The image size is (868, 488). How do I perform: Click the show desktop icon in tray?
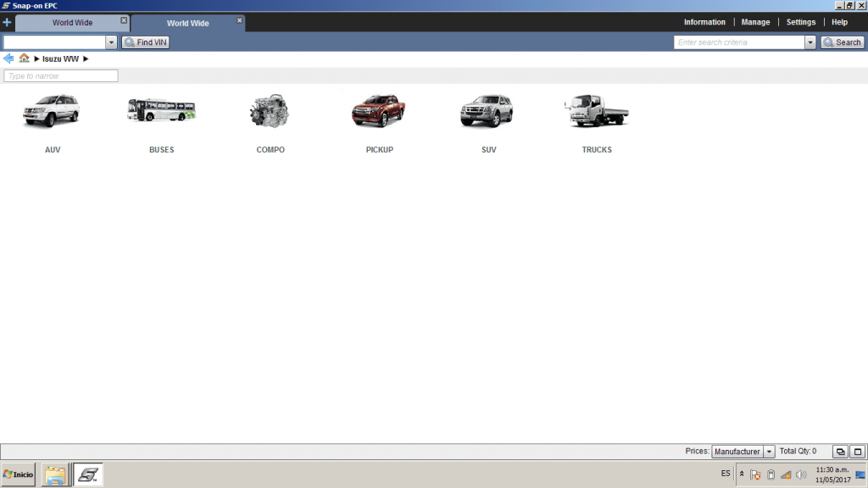(x=860, y=474)
